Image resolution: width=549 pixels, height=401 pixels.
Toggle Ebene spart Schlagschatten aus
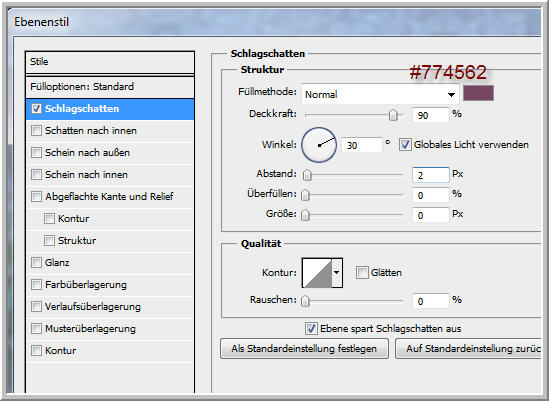311,329
